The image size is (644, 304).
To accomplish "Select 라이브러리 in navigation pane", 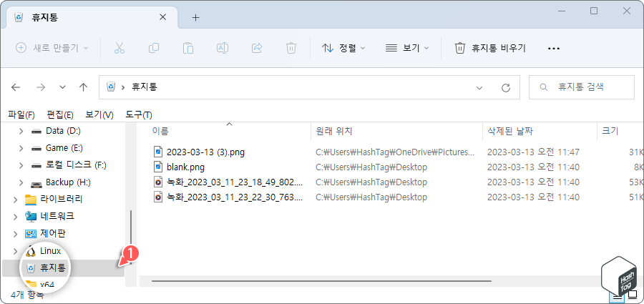I will [x=62, y=200].
